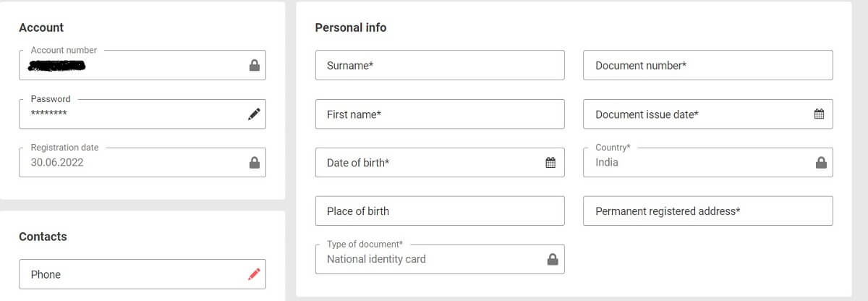Click the Phone input field
868x301 pixels.
click(x=142, y=274)
